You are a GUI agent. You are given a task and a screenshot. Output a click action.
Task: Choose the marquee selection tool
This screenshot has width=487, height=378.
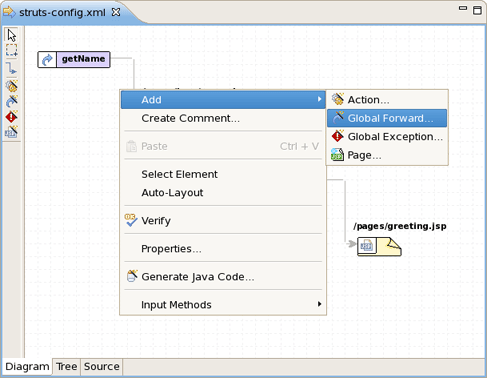point(11,50)
